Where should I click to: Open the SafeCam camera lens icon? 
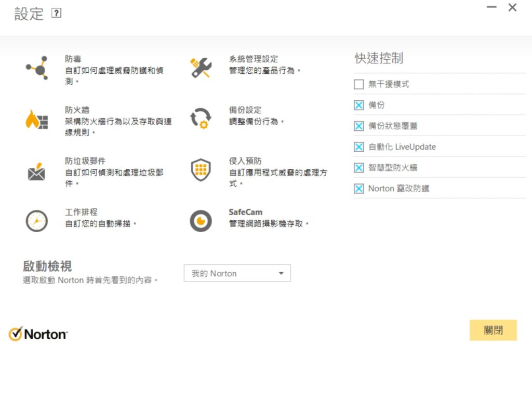click(x=201, y=221)
